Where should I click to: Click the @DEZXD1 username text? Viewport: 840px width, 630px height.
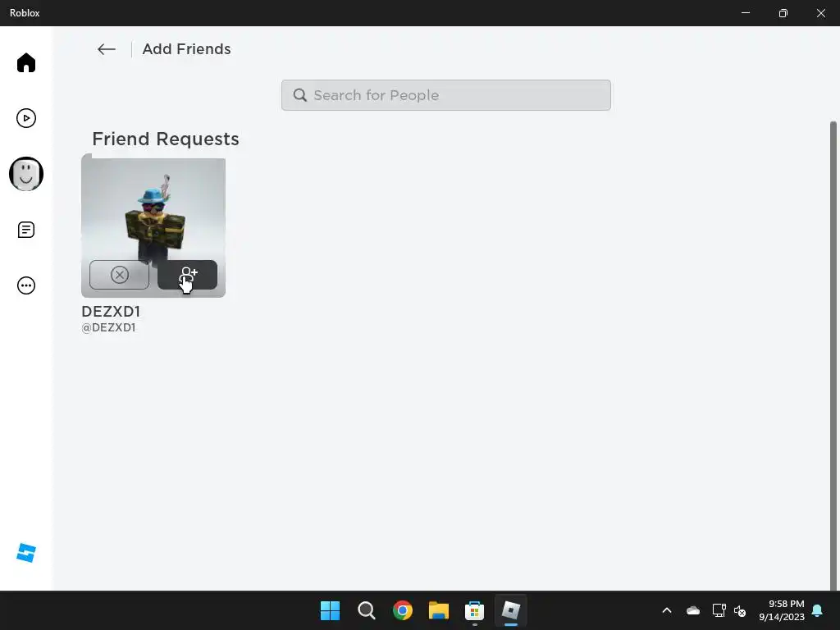tap(108, 327)
